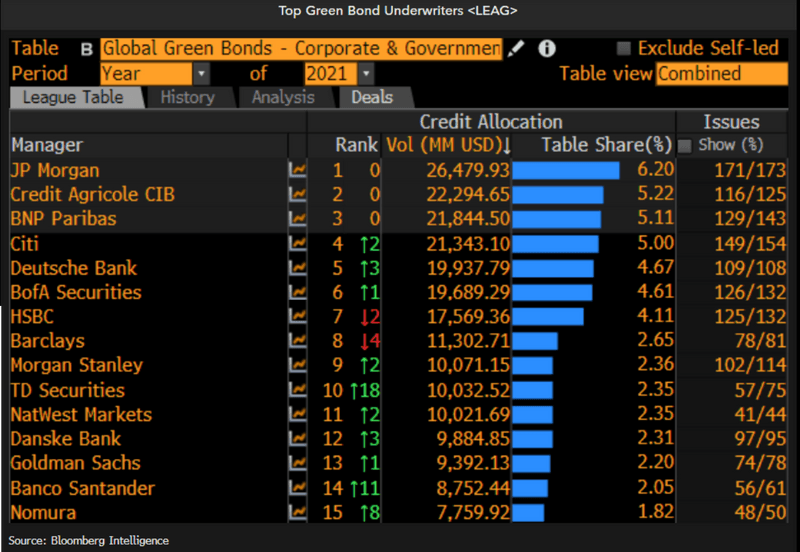Select the NatWest Markets manager name

(81, 414)
